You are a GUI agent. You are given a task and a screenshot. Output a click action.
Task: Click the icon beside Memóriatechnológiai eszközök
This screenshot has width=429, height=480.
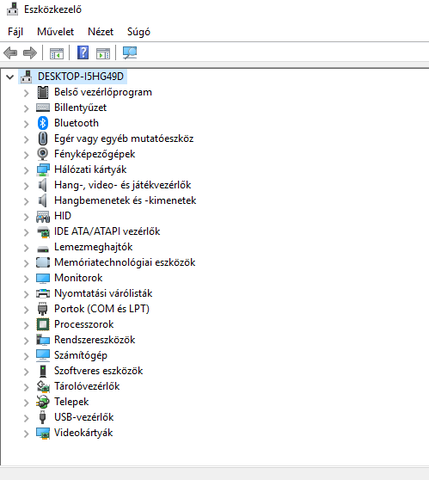[x=43, y=262]
